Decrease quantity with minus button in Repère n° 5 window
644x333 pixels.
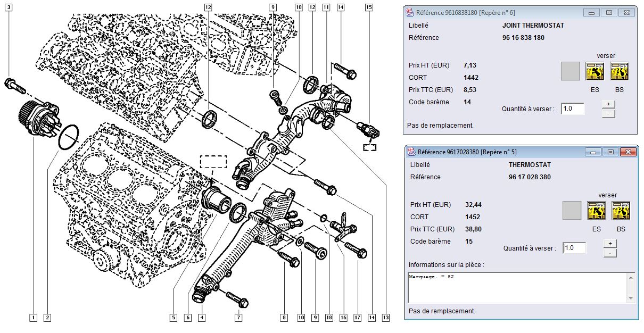pyautogui.click(x=610, y=253)
